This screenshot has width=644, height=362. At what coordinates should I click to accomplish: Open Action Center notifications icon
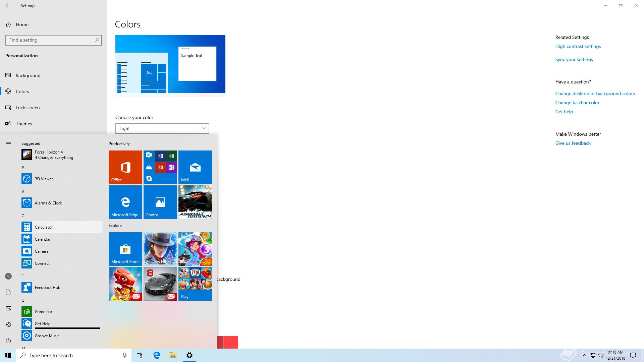pyautogui.click(x=633, y=355)
